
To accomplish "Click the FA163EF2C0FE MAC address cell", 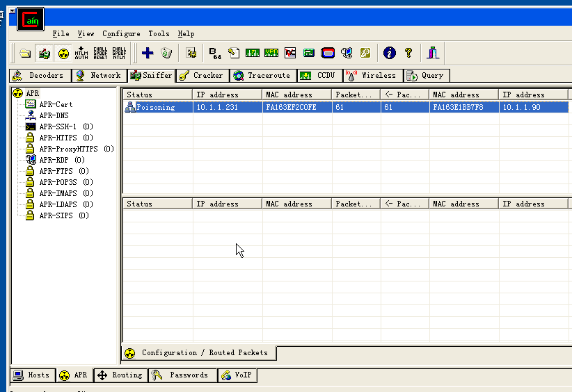I will click(x=297, y=107).
